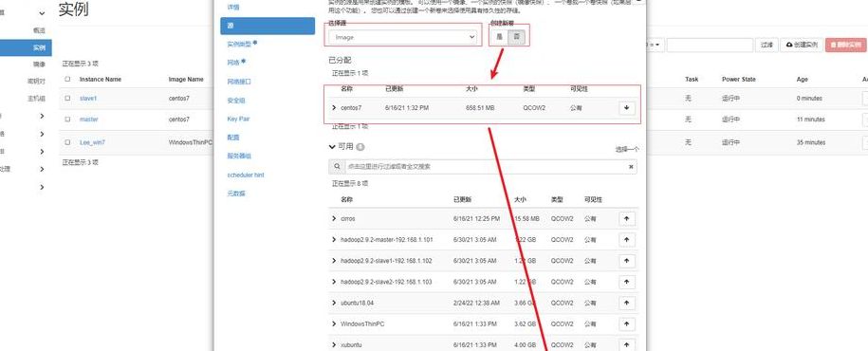The width and height of the screenshot is (868, 351).
Task: Open 镜像 images in the sidebar
Action: tap(39, 65)
